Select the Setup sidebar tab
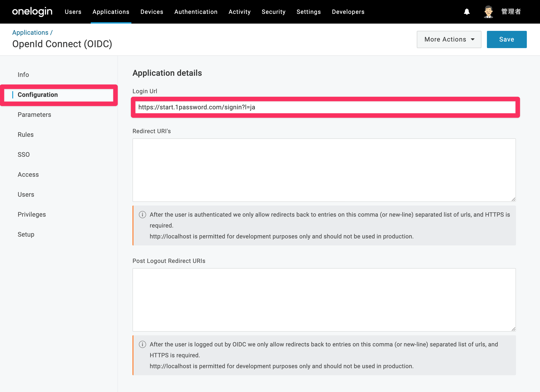 point(26,234)
